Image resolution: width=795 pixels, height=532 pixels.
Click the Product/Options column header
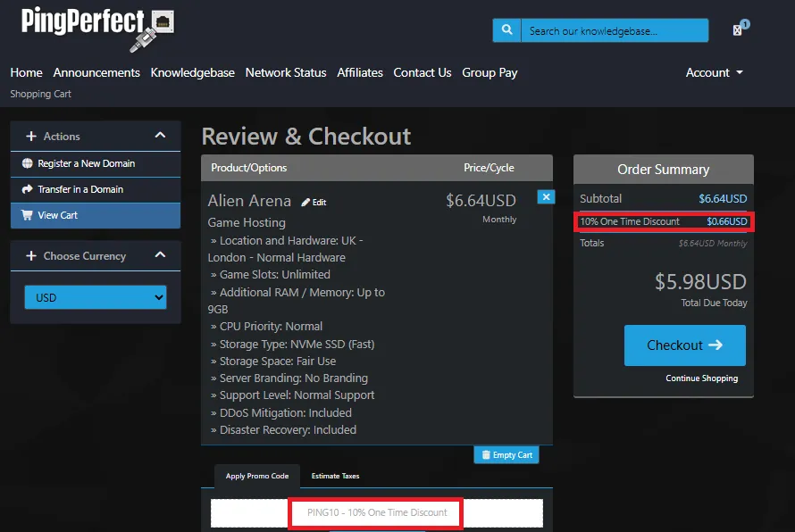pos(249,168)
